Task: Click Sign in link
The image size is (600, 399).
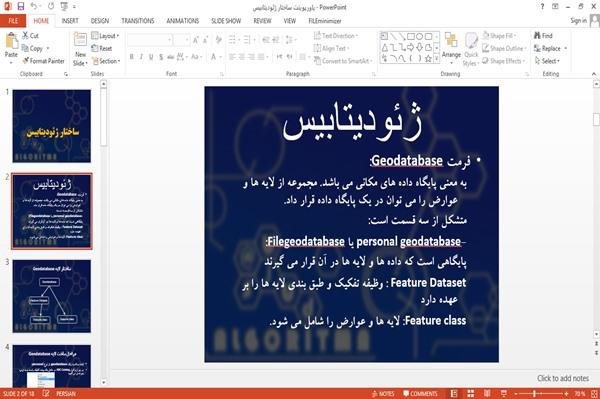Action: (578, 21)
